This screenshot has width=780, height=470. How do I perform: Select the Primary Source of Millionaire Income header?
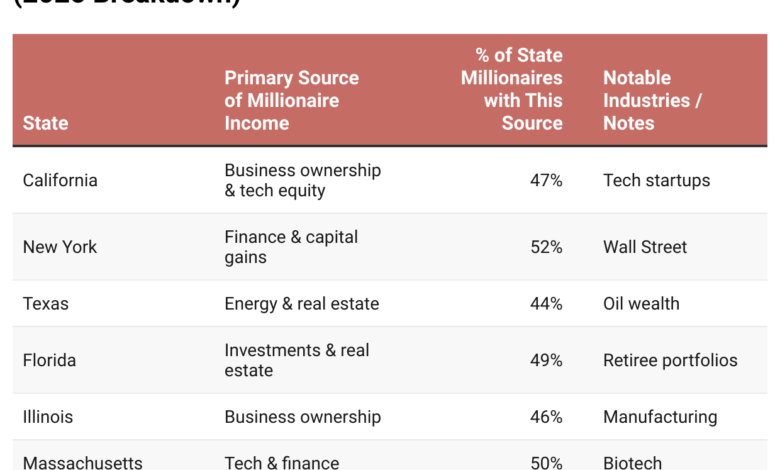[291, 100]
